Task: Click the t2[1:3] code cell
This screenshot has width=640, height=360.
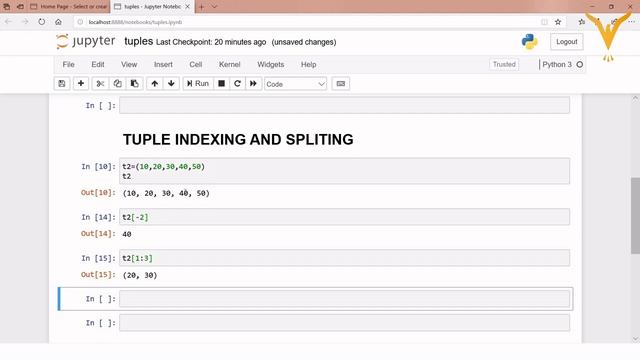Action: pyautogui.click(x=344, y=258)
